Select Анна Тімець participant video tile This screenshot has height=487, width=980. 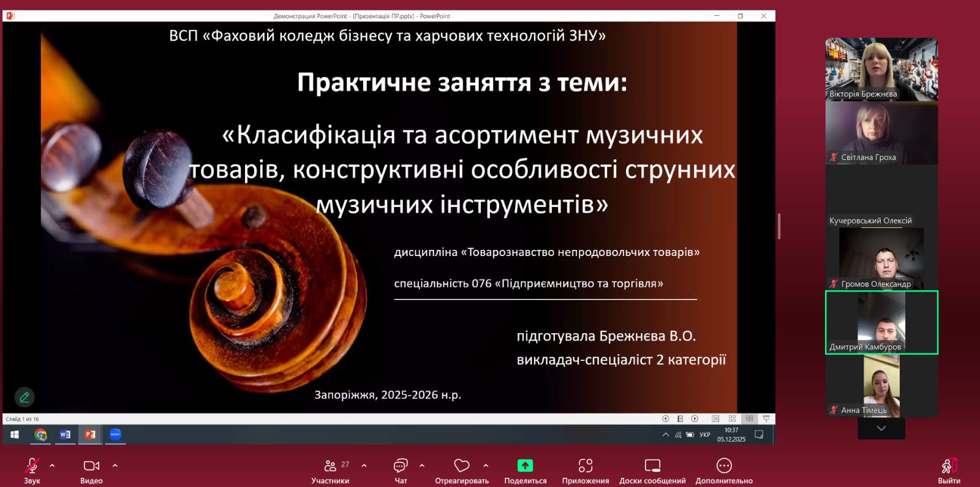pyautogui.click(x=881, y=386)
